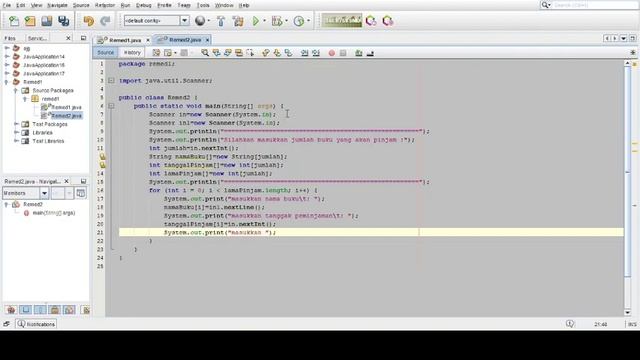Toggle fifth Navigator filter: inner classes
Screen dimensions: 640x360
[x=69, y=310]
